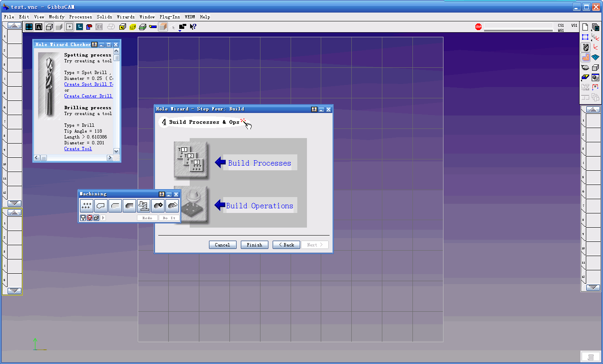The height and width of the screenshot is (364, 603).
Task: Pin the Machining palette with pushpin
Action: point(162,194)
